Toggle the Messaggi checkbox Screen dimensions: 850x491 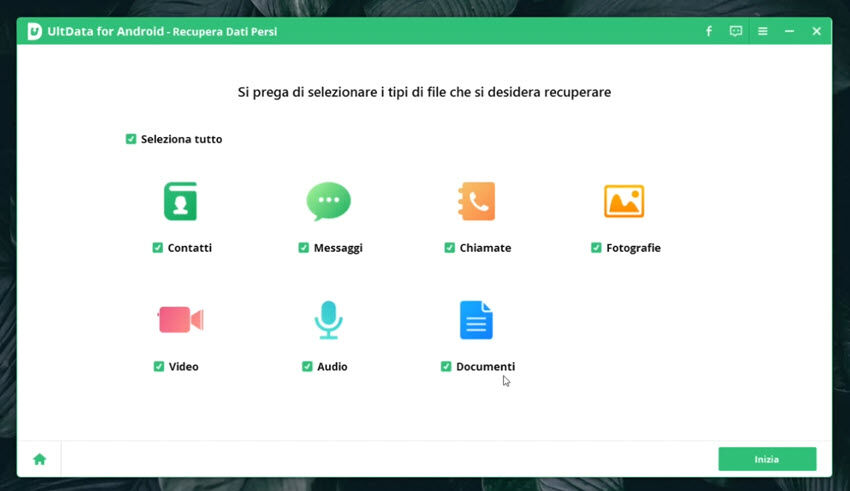coord(304,248)
